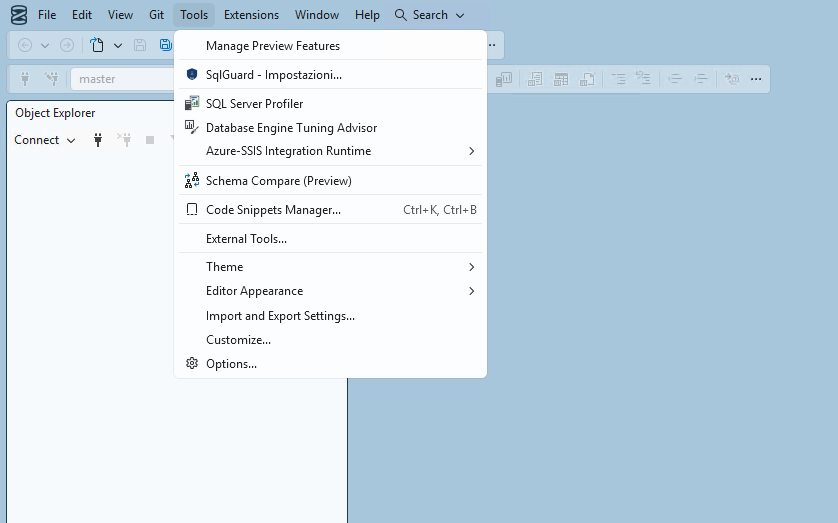Viewport: 838px width, 523px height.
Task: Click the Connect plug icon in SQL toolbar
Action: click(x=25, y=79)
